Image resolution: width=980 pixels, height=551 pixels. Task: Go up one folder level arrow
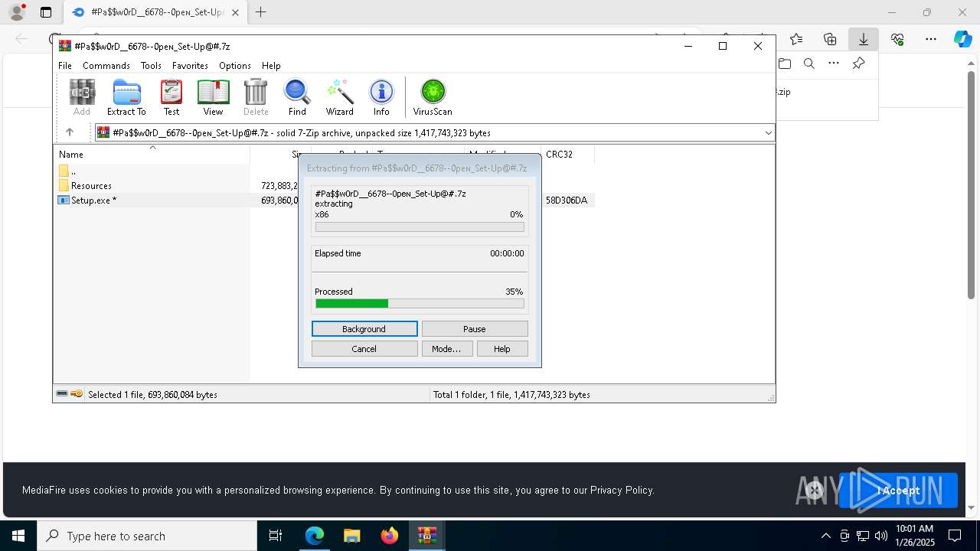tap(70, 132)
